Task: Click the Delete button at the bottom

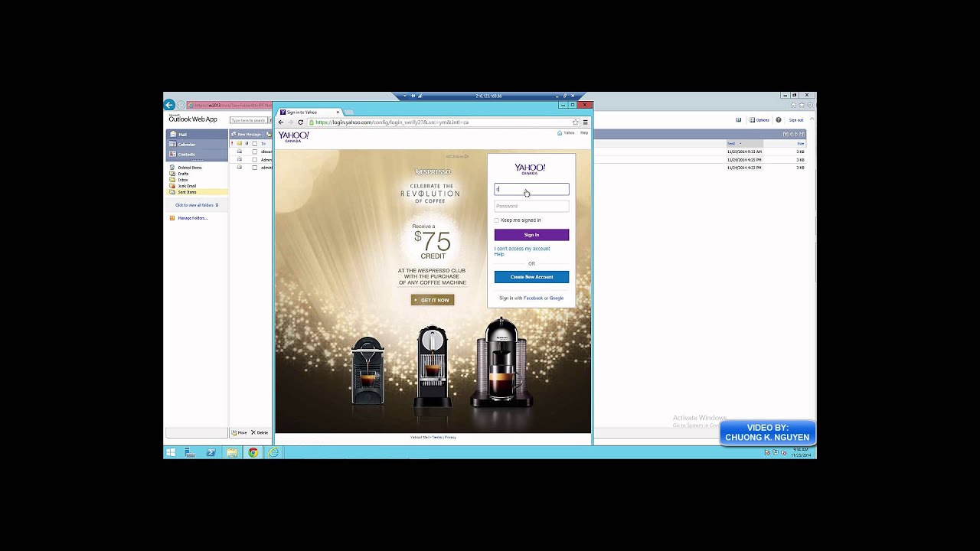Action: (x=260, y=432)
